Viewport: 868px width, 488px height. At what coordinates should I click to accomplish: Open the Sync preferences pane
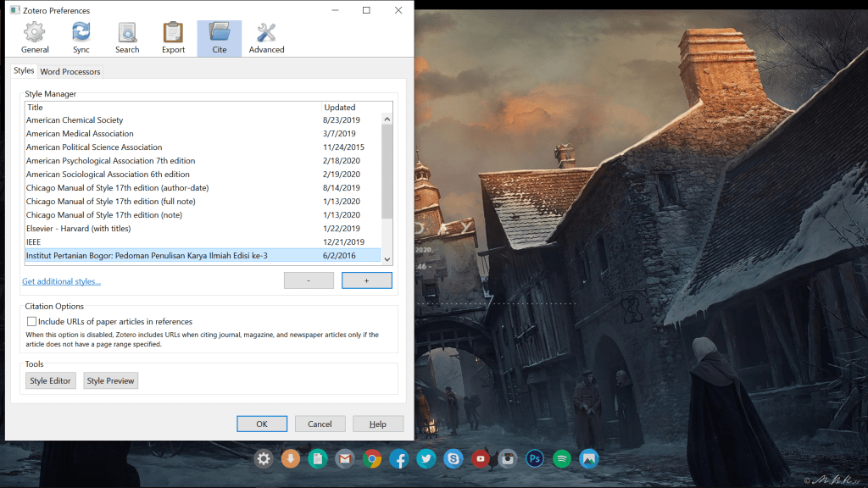(81, 38)
